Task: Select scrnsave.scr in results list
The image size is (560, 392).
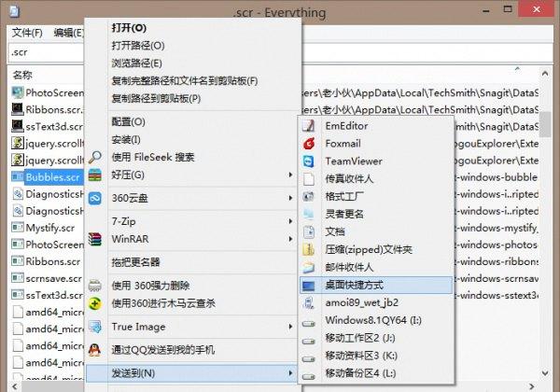Action: (x=54, y=278)
